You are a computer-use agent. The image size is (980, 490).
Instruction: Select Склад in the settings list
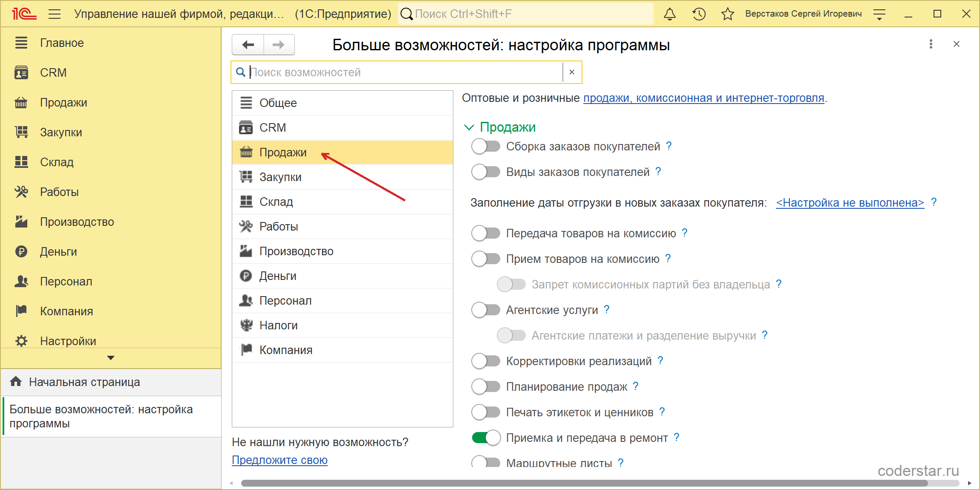coord(342,202)
